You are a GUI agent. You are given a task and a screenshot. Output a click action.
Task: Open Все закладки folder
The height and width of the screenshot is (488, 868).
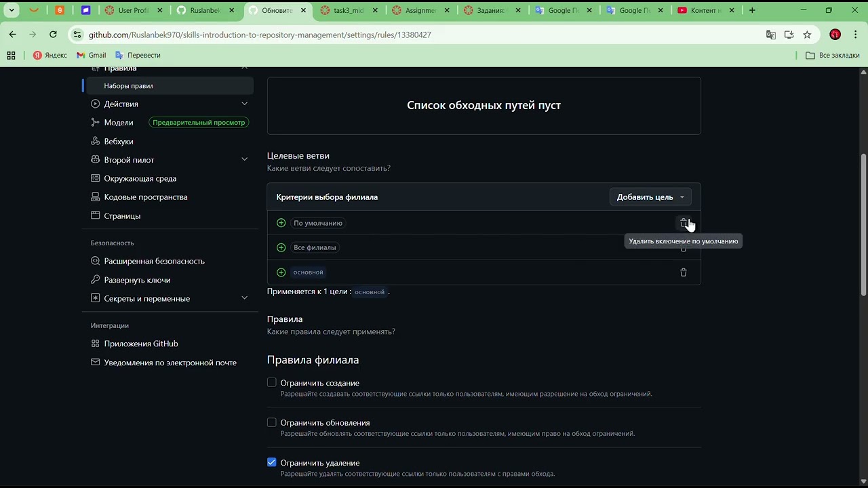pos(832,55)
